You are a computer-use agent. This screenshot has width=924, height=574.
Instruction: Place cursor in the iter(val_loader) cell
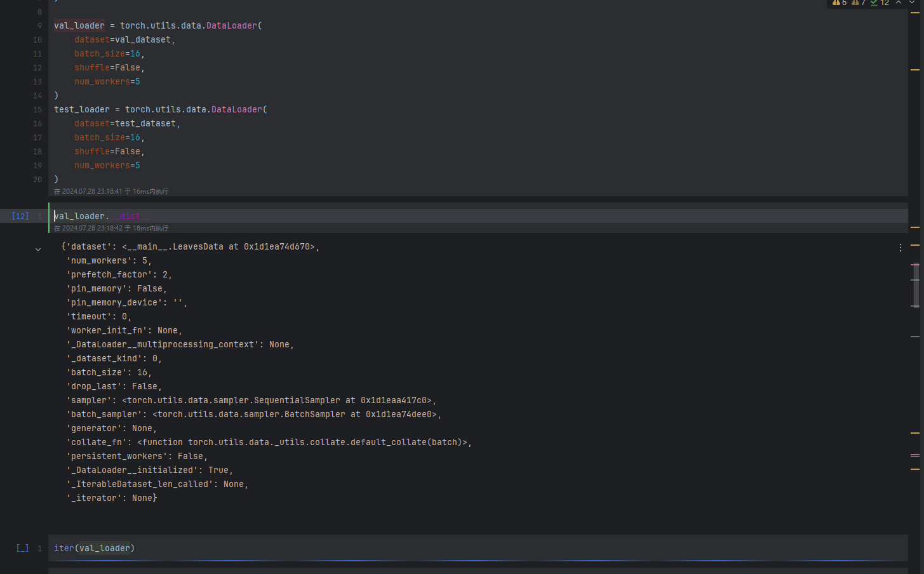pyautogui.click(x=381, y=548)
